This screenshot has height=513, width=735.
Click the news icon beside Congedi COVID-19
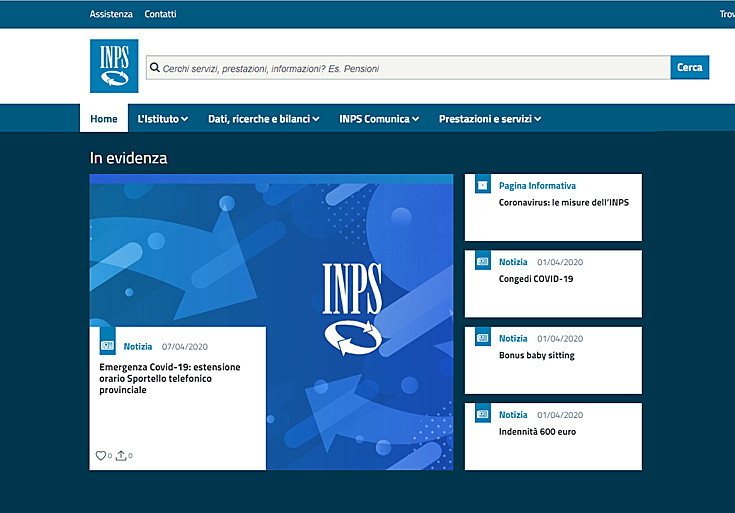(483, 261)
